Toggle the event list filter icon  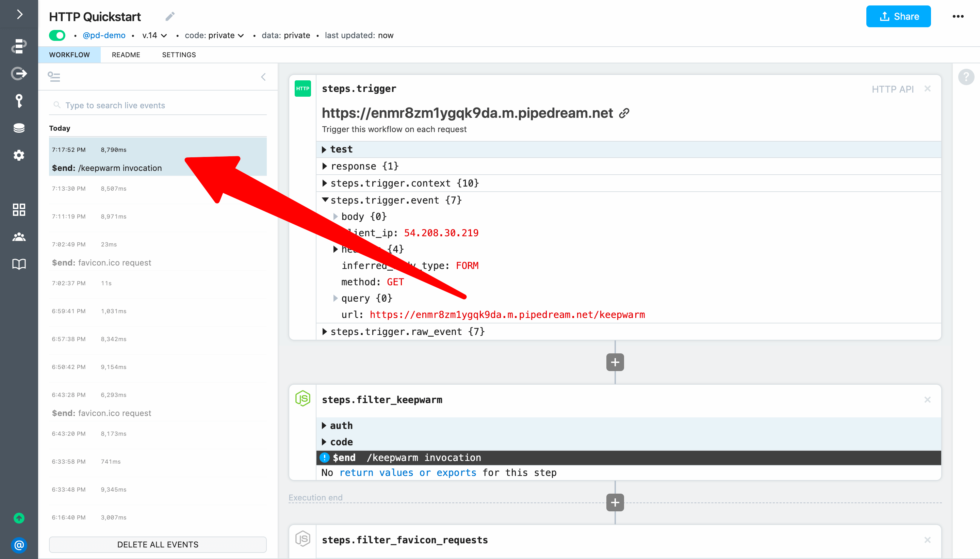point(54,77)
